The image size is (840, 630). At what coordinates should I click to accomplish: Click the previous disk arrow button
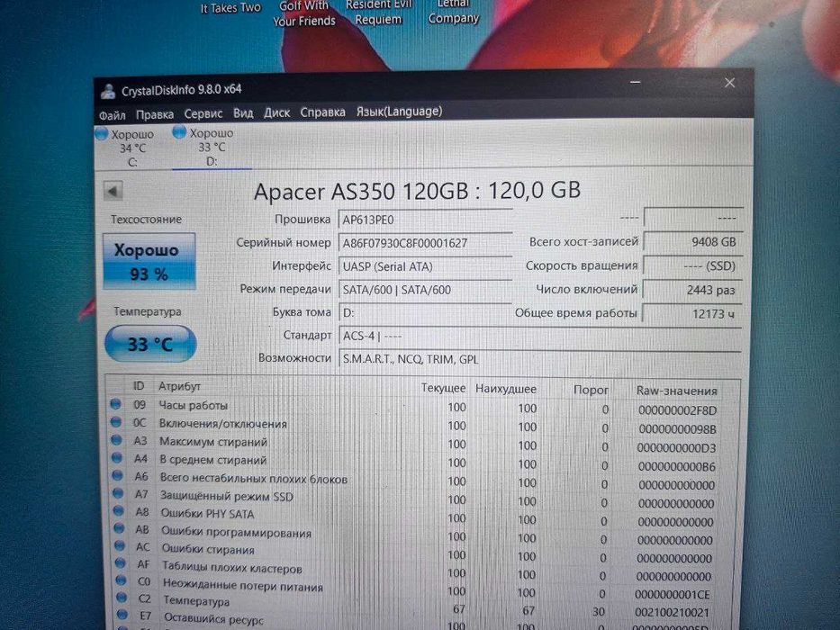(x=113, y=191)
